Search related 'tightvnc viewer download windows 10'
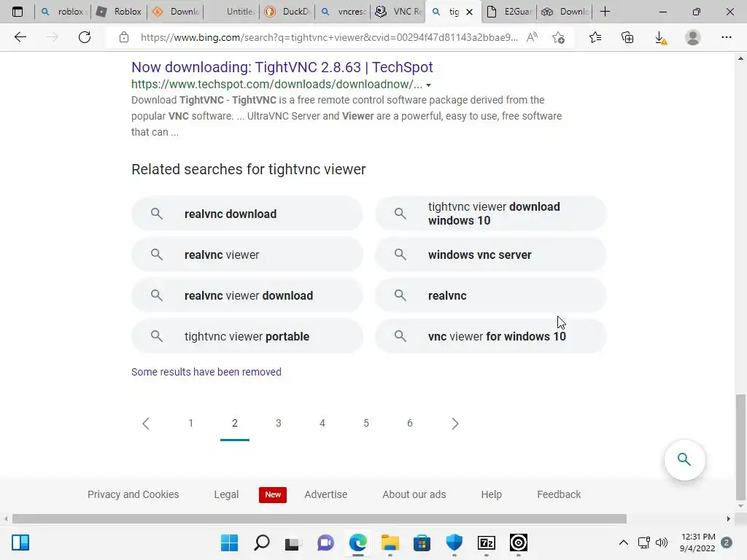The height and width of the screenshot is (560, 747). click(x=491, y=214)
